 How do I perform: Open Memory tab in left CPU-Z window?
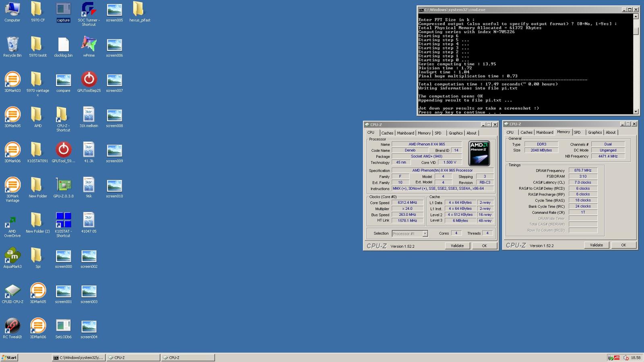tap(424, 133)
